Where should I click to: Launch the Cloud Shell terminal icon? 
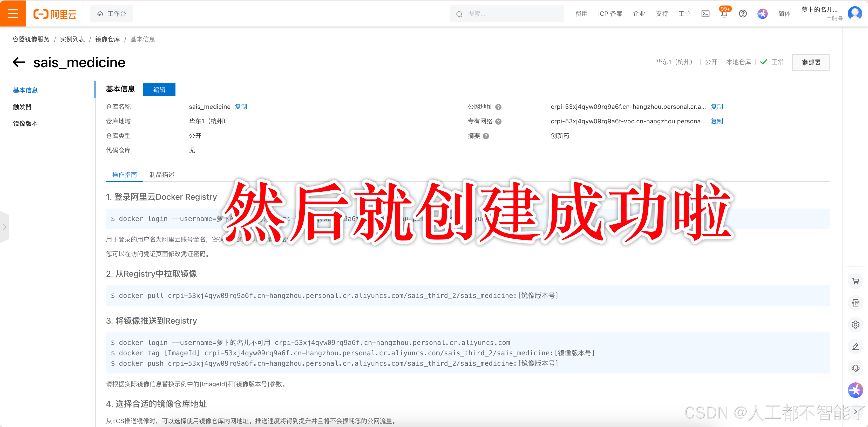pos(706,14)
